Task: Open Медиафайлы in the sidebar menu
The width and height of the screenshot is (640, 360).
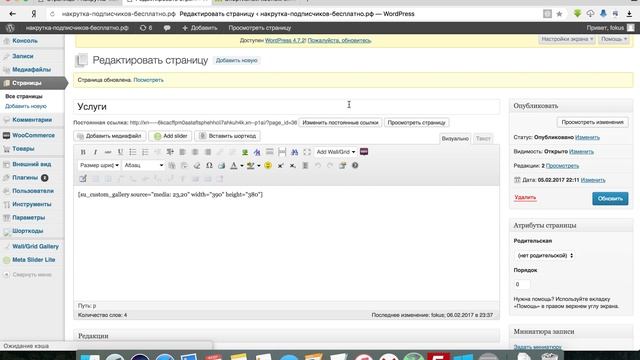Action: (31, 69)
